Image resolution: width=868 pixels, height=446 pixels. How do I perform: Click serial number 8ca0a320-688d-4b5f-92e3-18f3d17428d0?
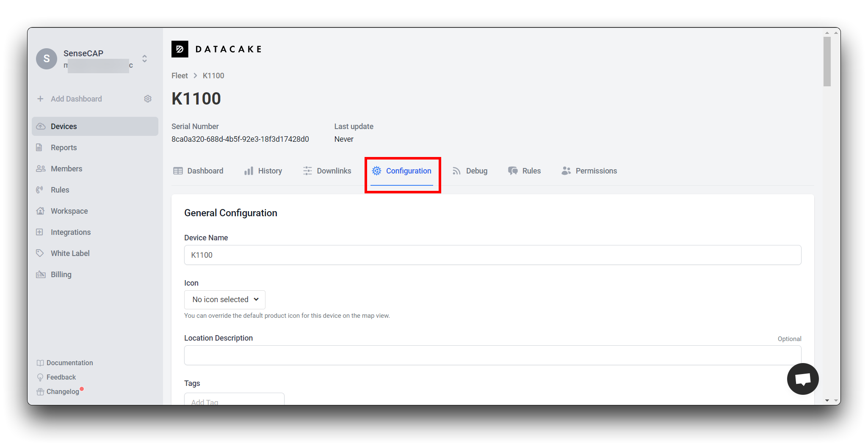(x=240, y=139)
